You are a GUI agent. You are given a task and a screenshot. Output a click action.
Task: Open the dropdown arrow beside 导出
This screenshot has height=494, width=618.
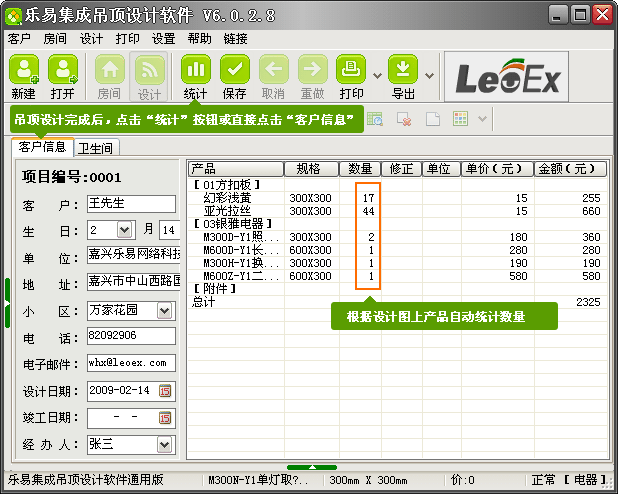429,75
